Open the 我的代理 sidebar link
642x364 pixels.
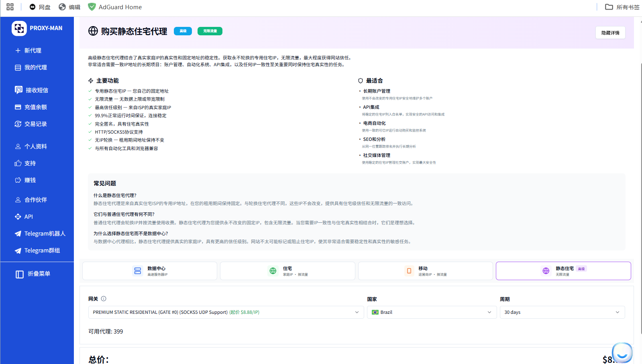pyautogui.click(x=35, y=67)
